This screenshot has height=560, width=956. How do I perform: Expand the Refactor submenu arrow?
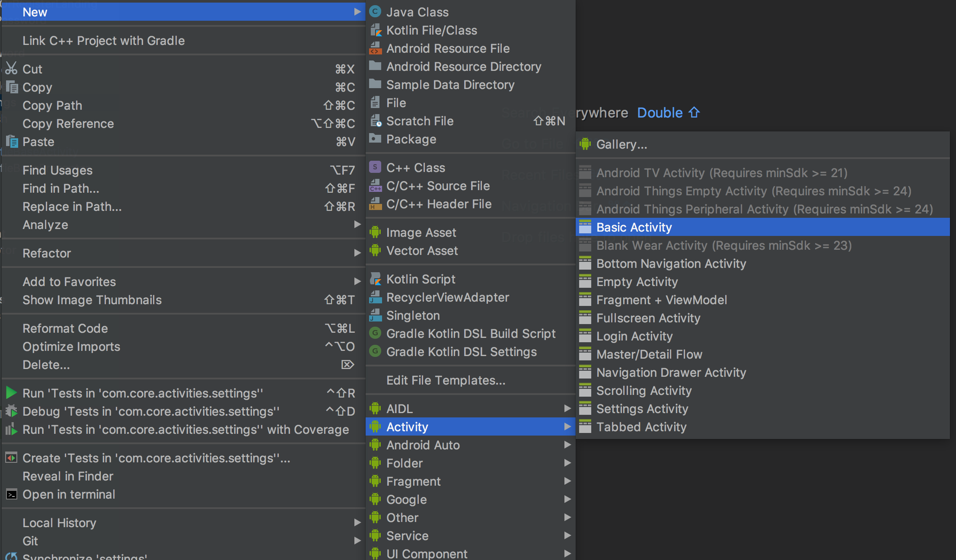[357, 253]
